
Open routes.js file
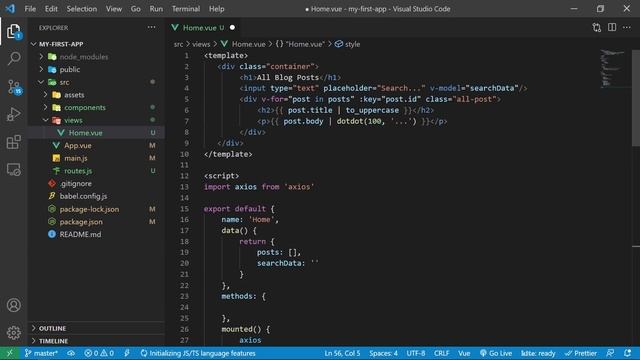(x=96, y=171)
